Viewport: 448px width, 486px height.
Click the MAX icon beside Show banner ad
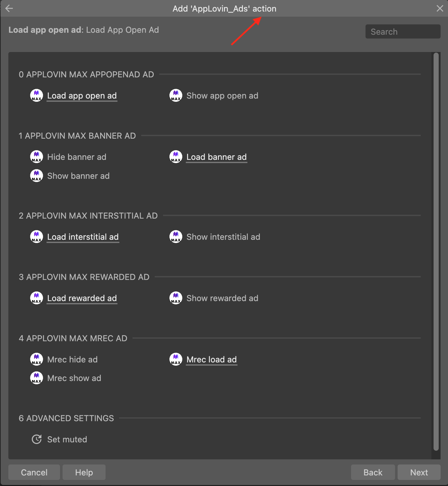pos(37,176)
